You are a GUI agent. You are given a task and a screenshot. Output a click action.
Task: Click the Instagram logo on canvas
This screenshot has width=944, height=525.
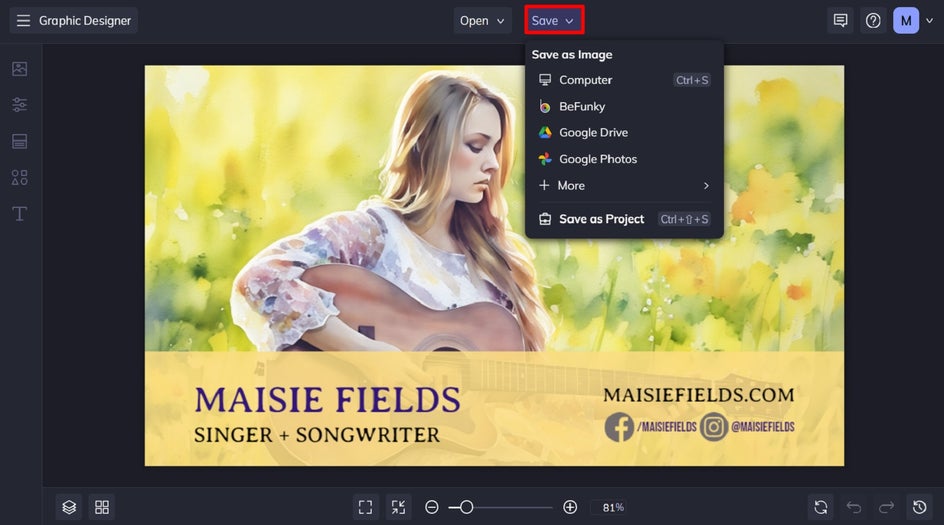click(714, 427)
